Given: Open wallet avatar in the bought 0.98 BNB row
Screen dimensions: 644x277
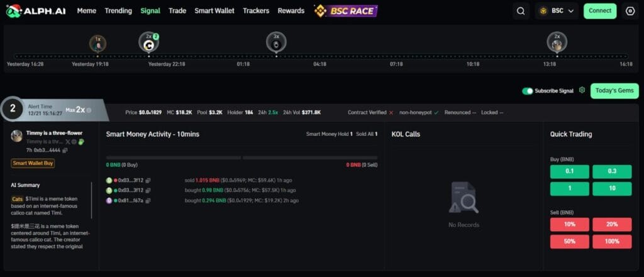Looking at the screenshot, I should coord(109,191).
